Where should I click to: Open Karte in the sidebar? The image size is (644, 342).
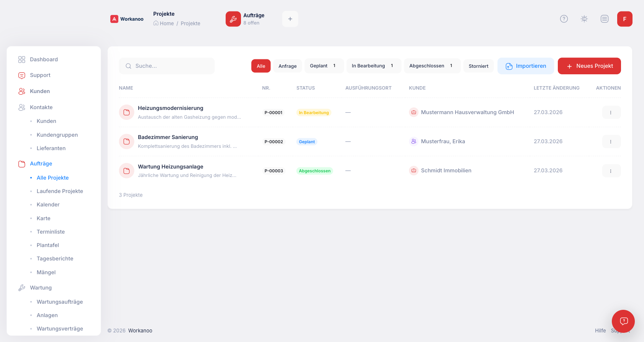point(43,218)
